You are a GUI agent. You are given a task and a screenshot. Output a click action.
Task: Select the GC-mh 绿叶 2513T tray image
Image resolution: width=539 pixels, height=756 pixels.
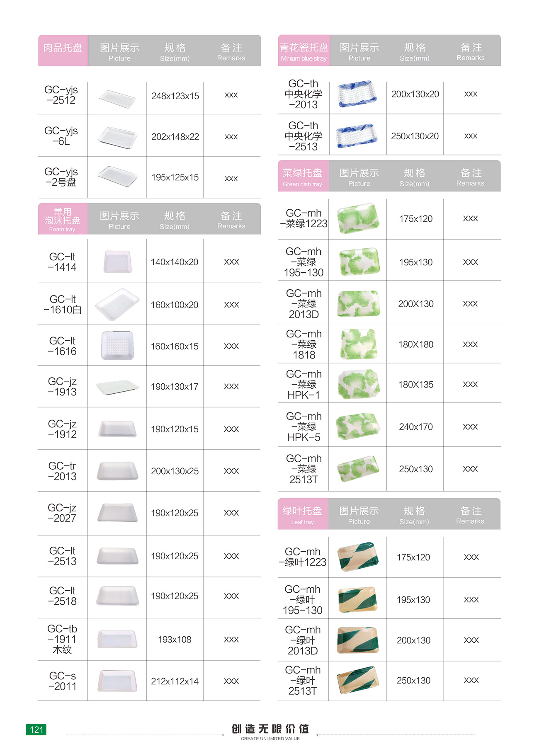tap(358, 680)
